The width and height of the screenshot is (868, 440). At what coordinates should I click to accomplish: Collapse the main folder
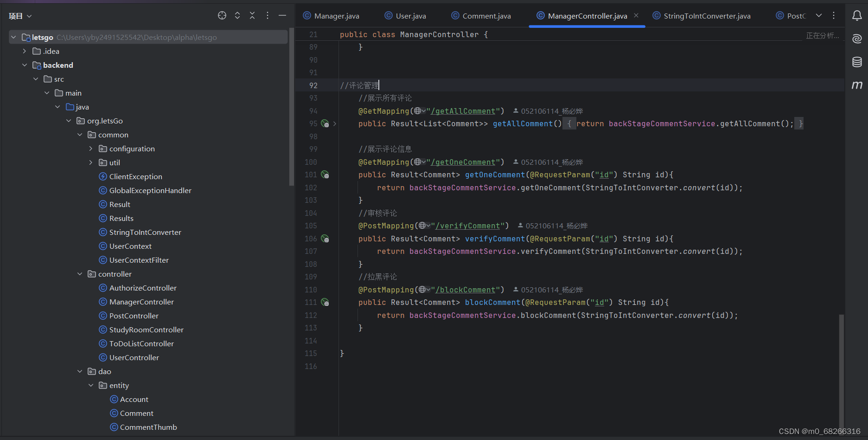47,93
